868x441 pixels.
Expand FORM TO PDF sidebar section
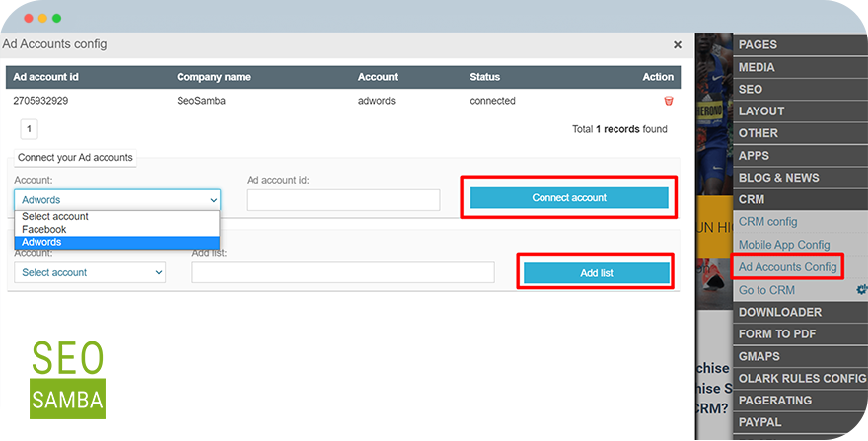(x=800, y=334)
